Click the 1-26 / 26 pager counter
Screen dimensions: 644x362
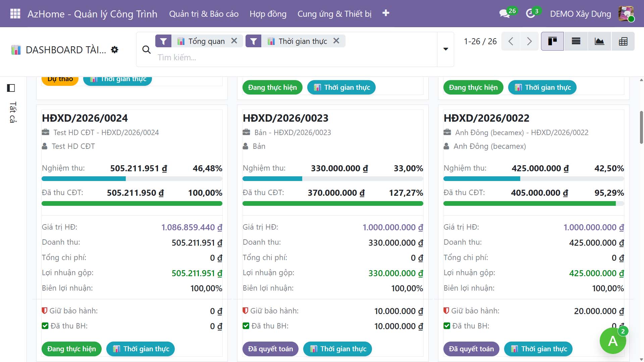pyautogui.click(x=480, y=41)
